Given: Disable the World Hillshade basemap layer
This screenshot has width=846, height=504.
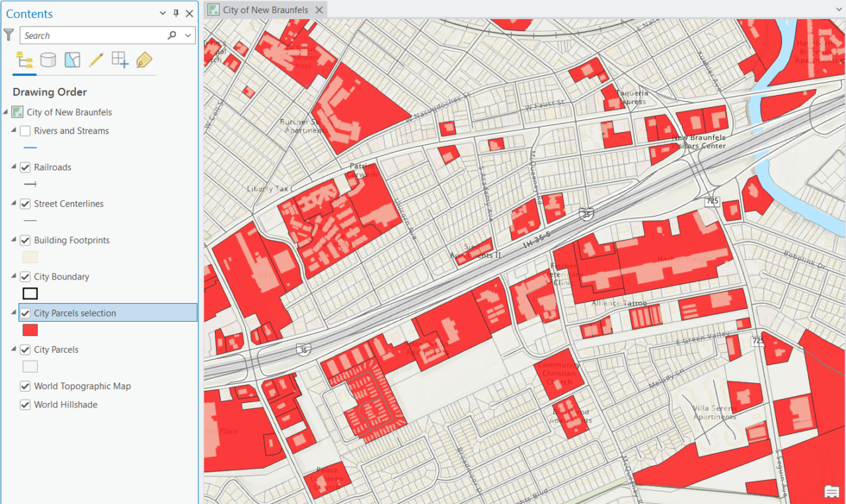Looking at the screenshot, I should coord(24,404).
